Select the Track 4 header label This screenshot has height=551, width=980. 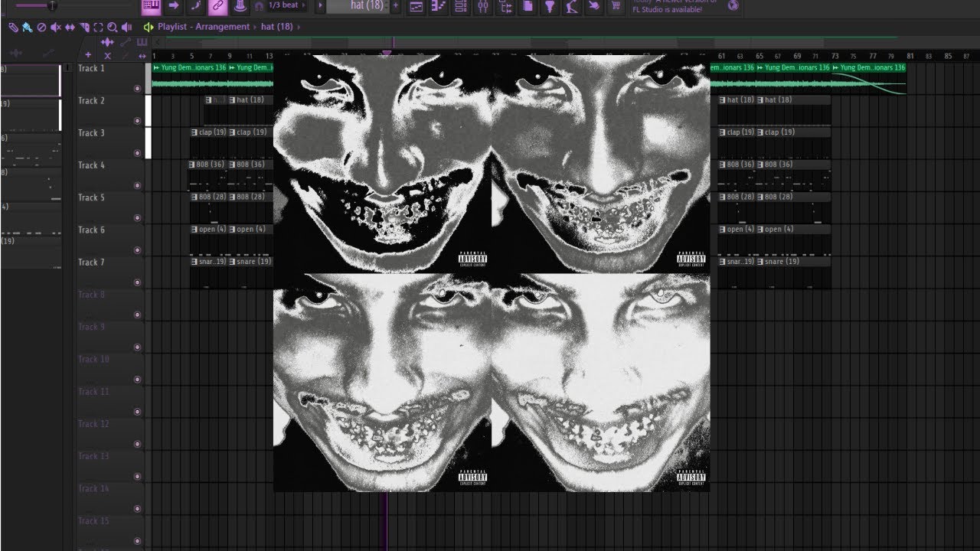[91, 165]
